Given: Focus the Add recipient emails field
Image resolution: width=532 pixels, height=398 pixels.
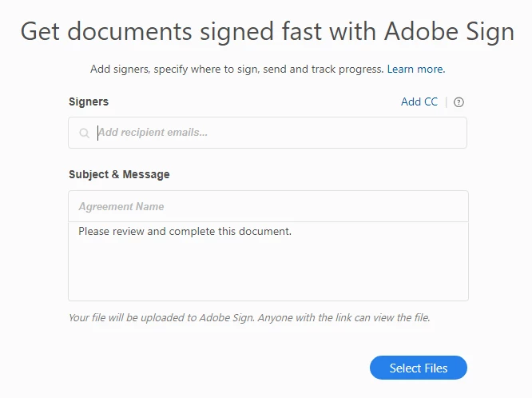Looking at the screenshot, I should 272,133.
